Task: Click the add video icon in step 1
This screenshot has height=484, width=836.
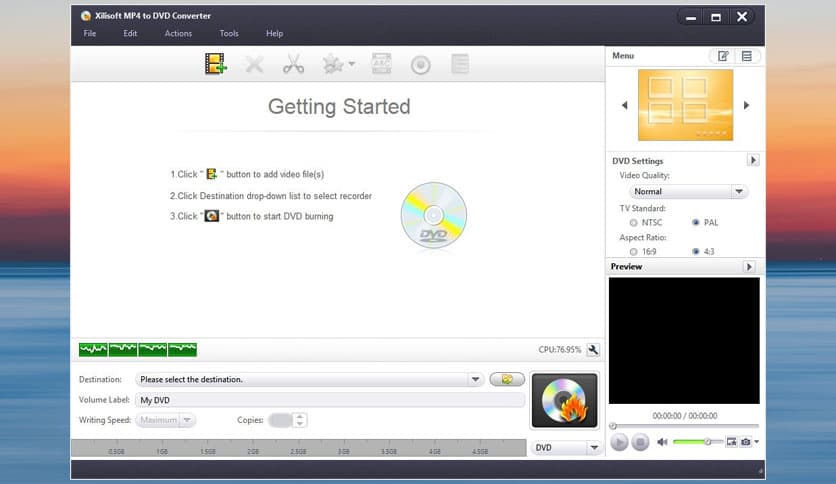Action: [x=212, y=174]
